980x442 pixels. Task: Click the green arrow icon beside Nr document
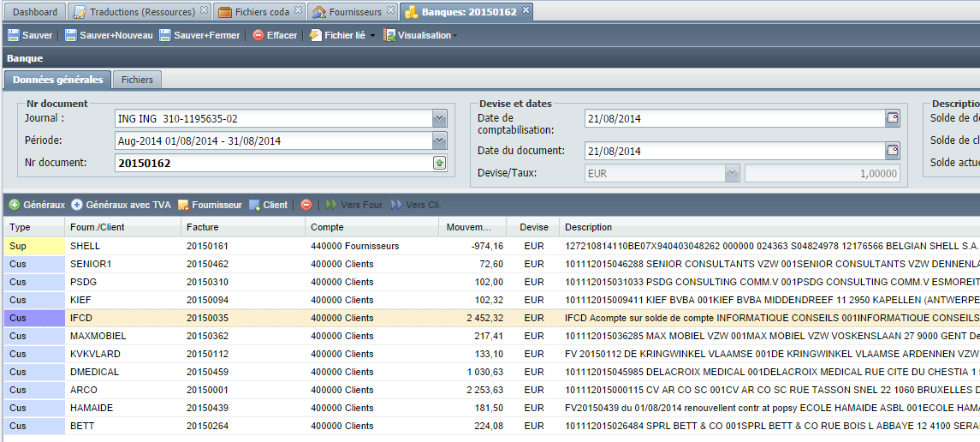click(x=439, y=163)
